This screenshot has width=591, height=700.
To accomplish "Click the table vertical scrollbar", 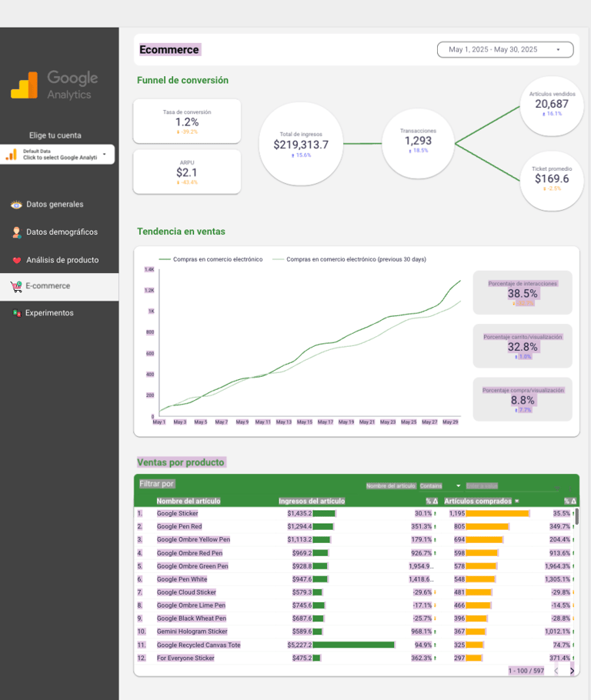I will coord(576,516).
